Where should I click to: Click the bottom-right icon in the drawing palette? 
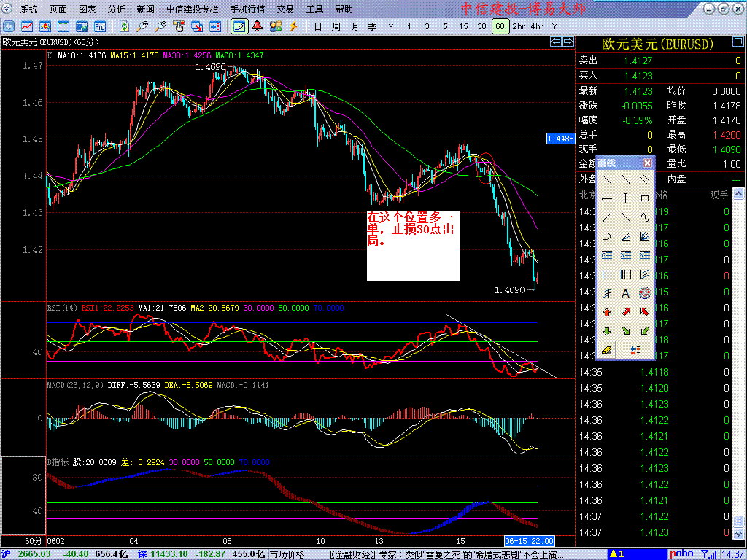coord(635,351)
